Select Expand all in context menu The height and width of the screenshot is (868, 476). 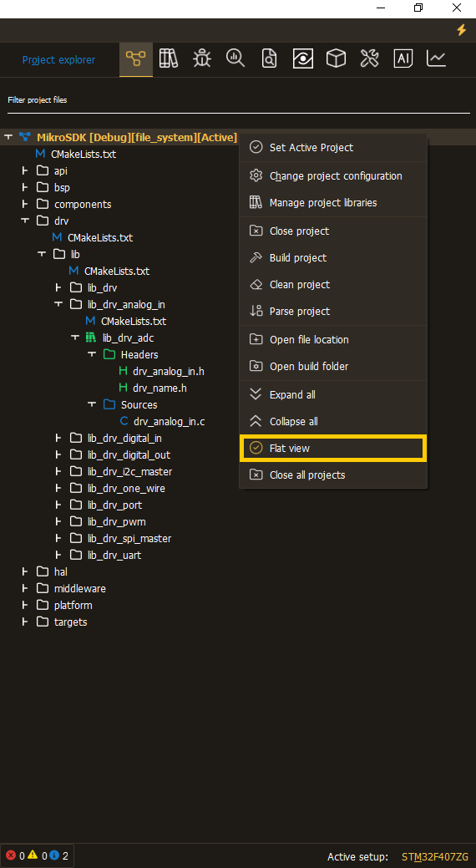[x=332, y=394]
